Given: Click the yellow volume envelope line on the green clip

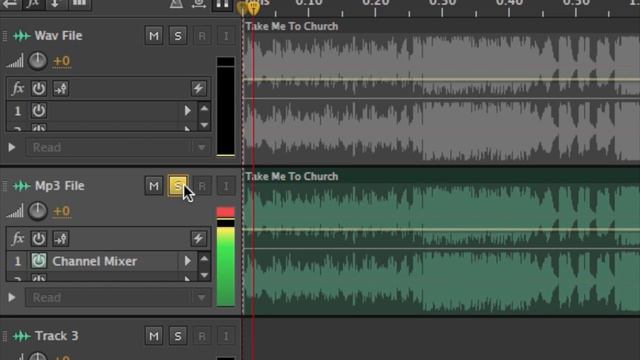Looking at the screenshot, I should click(442, 230).
